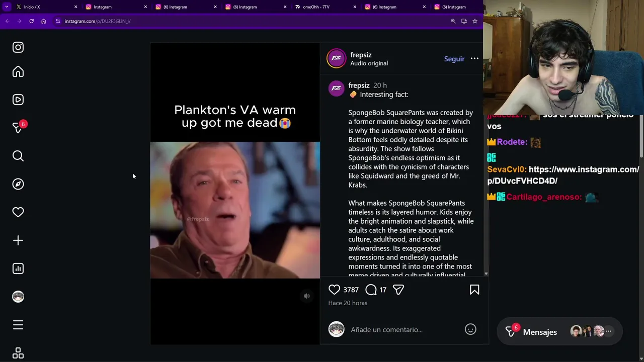Open the Reels icon in sidebar
The height and width of the screenshot is (362, 644).
click(x=18, y=100)
